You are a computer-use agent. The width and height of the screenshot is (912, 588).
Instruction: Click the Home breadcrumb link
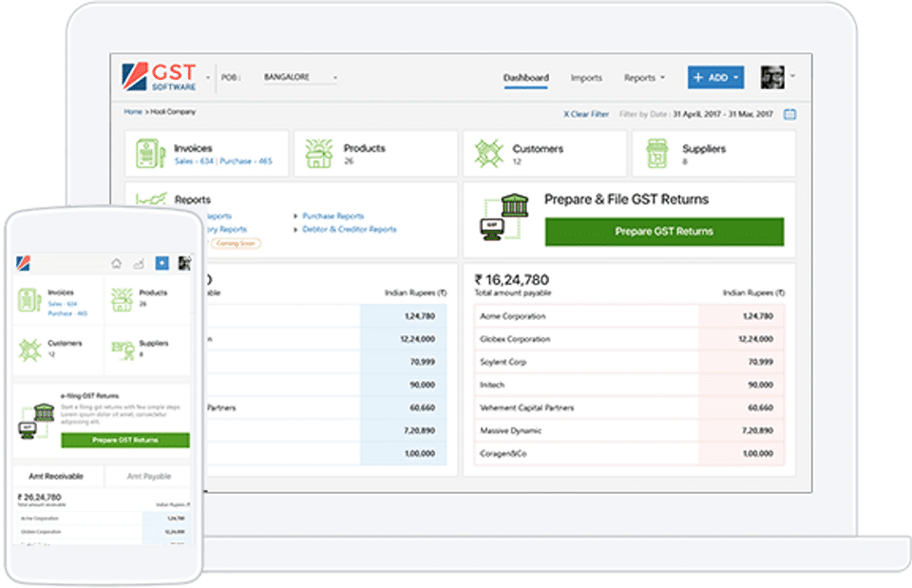click(x=133, y=112)
